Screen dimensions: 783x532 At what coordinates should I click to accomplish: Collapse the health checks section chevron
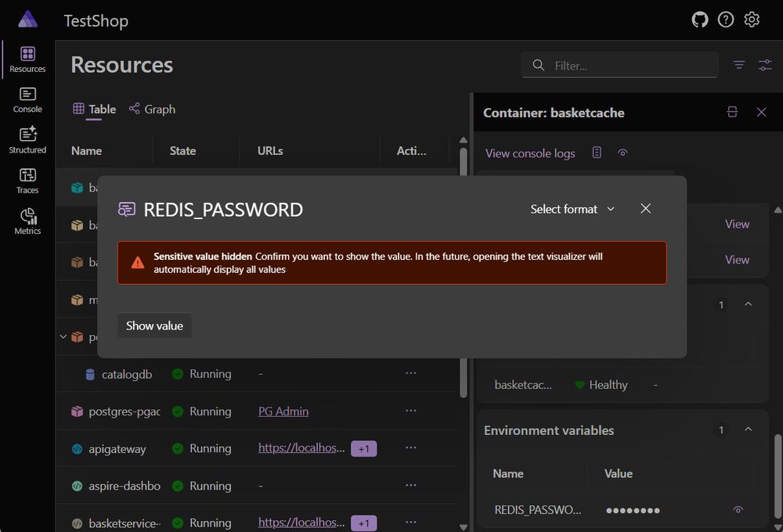point(748,304)
